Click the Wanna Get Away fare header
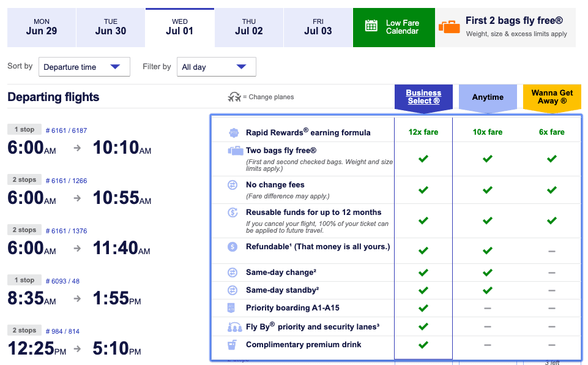Viewport: 588px width, 365px height. click(x=552, y=97)
